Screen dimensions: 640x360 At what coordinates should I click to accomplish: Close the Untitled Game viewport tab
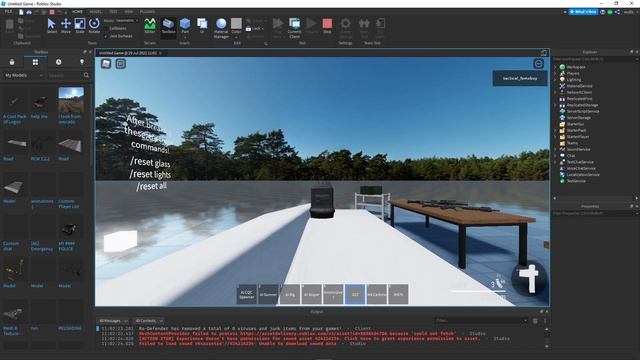pyautogui.click(x=160, y=53)
